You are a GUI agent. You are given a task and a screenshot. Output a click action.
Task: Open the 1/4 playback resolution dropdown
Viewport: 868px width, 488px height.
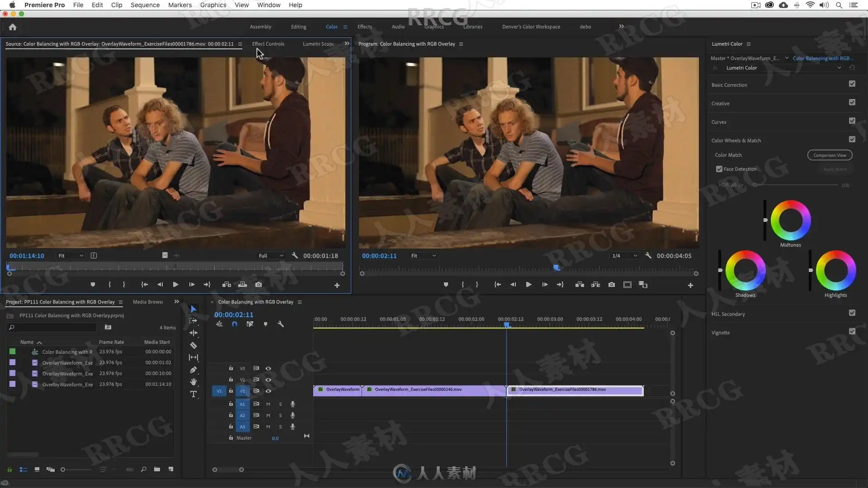tap(624, 256)
